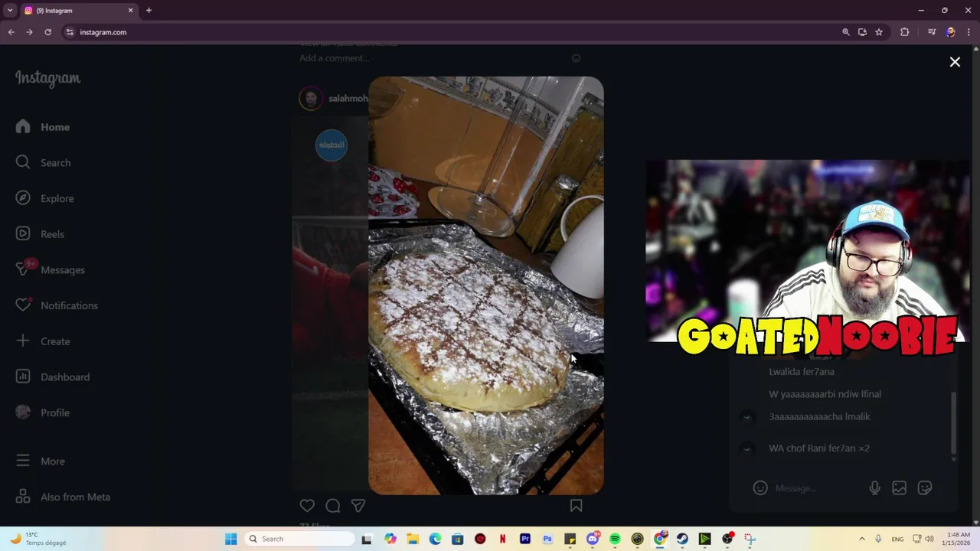Click the chat panel scrollbar
980x551 pixels.
pyautogui.click(x=953, y=422)
